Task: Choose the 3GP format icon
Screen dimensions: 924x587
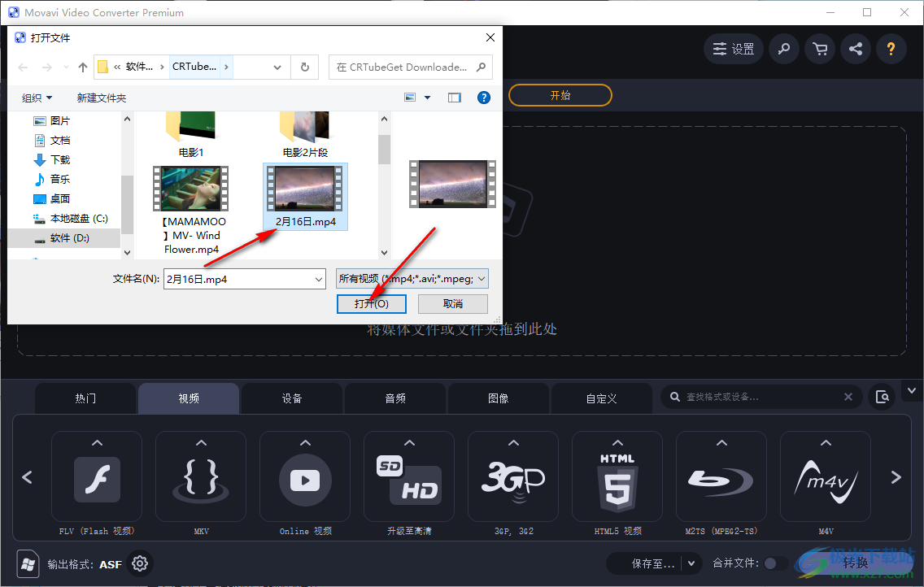Action: [x=513, y=480]
